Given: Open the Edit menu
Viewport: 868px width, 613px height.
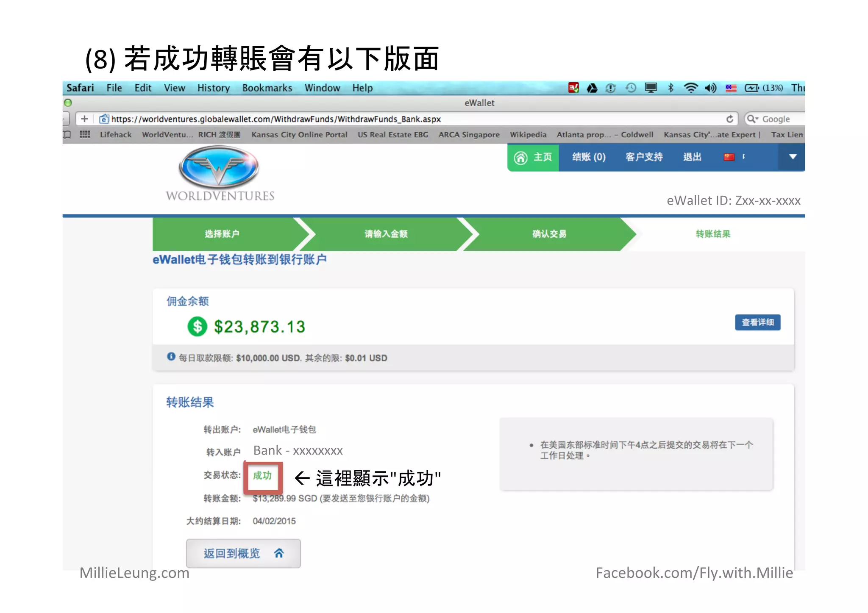Looking at the screenshot, I should coord(143,88).
